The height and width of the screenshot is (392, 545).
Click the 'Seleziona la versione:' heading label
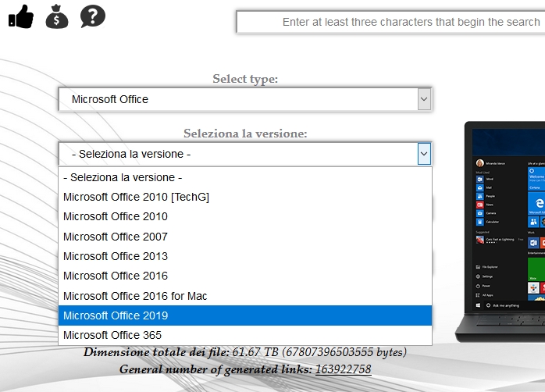(x=245, y=134)
